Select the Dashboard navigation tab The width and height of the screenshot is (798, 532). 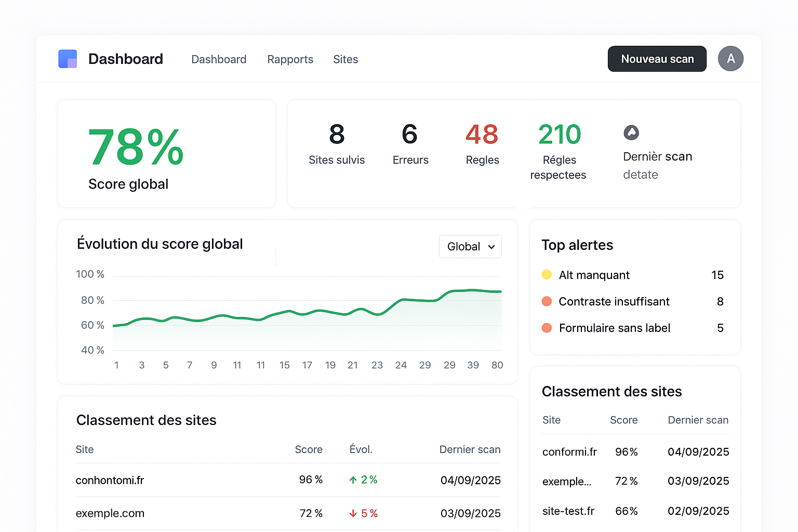(219, 59)
